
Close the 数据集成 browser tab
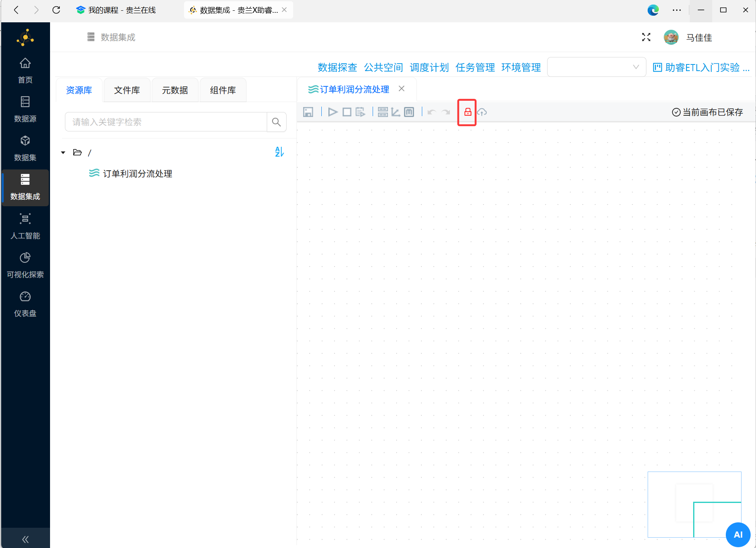(x=285, y=10)
